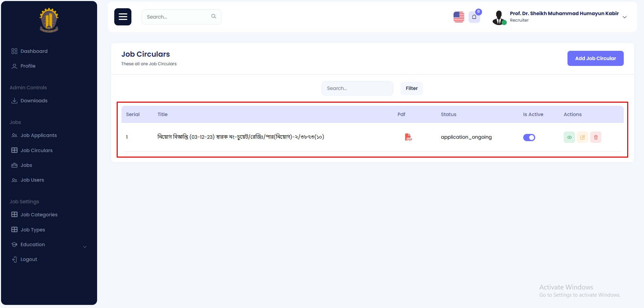Image resolution: width=644 pixels, height=308 pixels.
Task: Click the orange edit circular icon
Action: click(582, 137)
